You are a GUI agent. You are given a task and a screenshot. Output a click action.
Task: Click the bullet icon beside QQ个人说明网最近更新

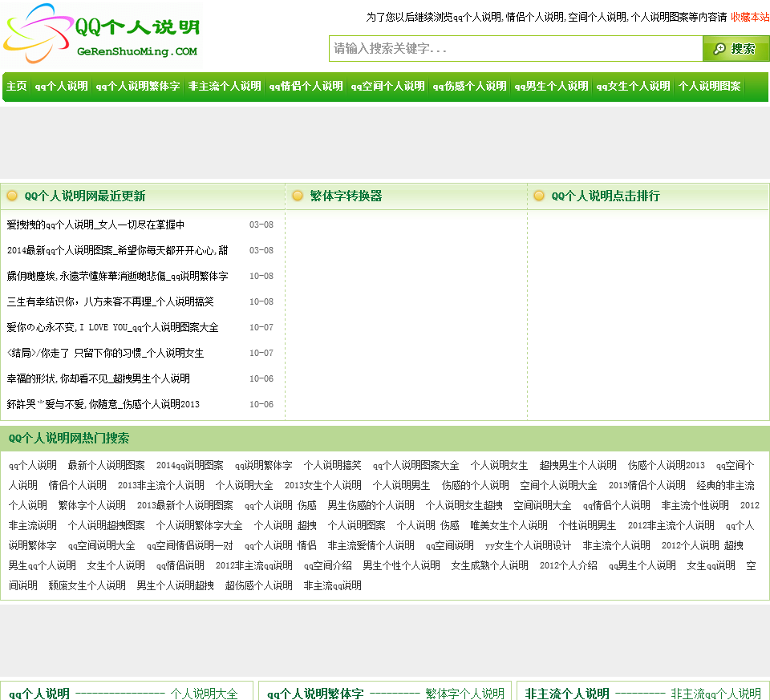pos(12,196)
